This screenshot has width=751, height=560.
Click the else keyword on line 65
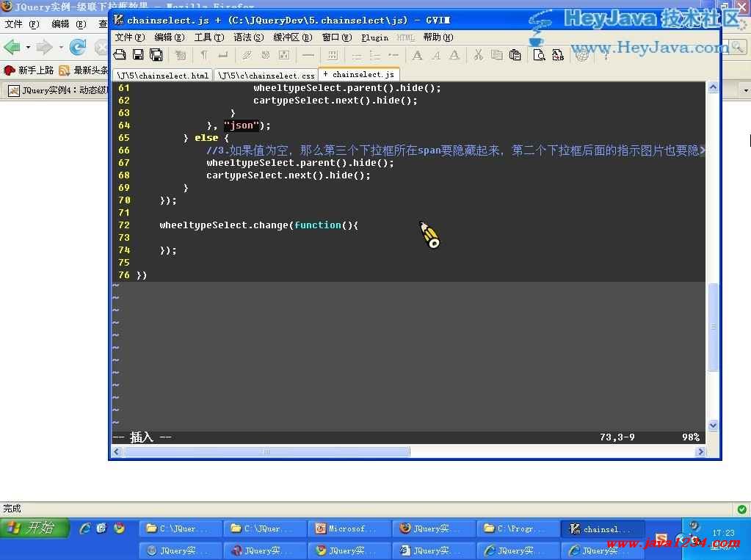tap(206, 137)
